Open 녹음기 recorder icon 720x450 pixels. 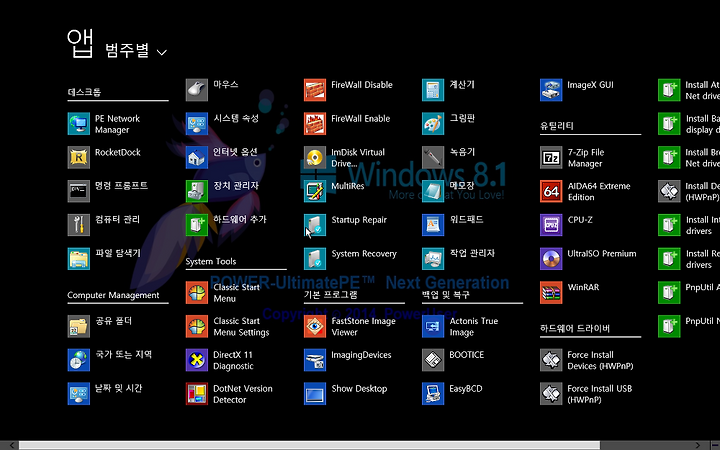[x=433, y=158]
